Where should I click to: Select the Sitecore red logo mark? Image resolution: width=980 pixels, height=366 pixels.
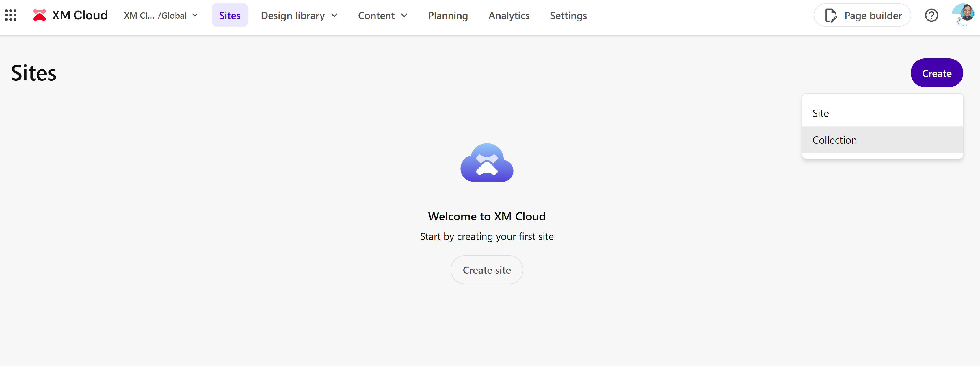coord(40,15)
